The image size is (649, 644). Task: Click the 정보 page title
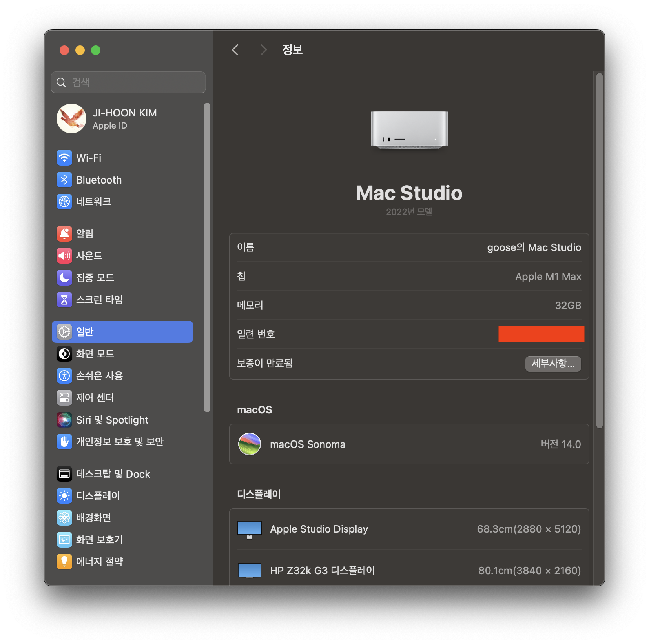click(x=292, y=50)
